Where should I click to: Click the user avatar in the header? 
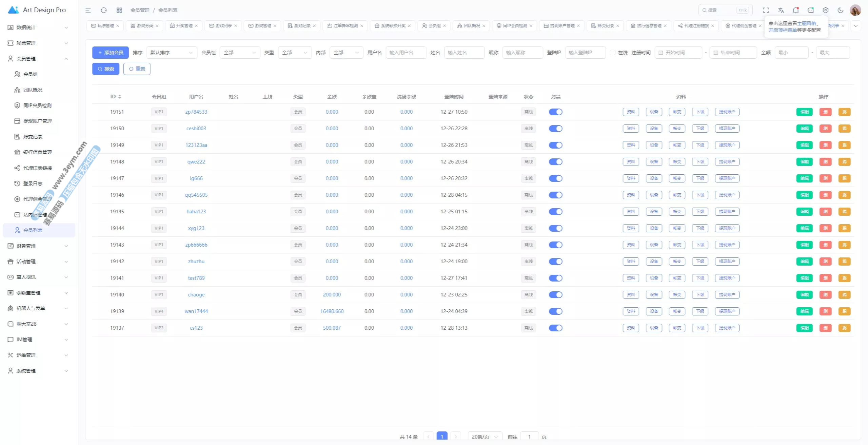tap(855, 10)
